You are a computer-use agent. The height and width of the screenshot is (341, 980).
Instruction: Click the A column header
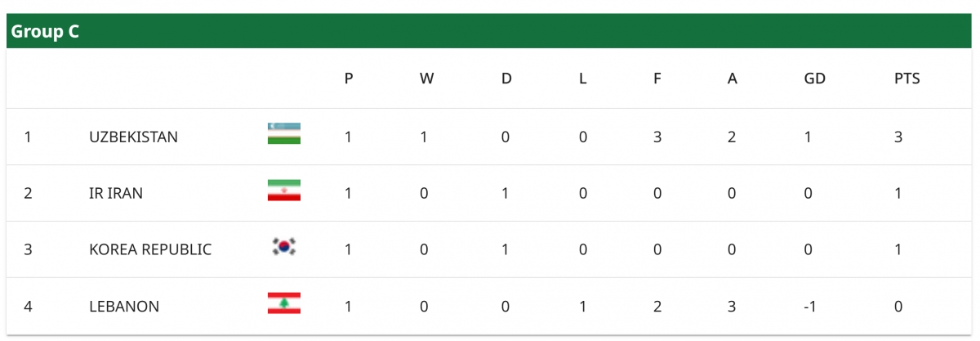click(x=733, y=79)
